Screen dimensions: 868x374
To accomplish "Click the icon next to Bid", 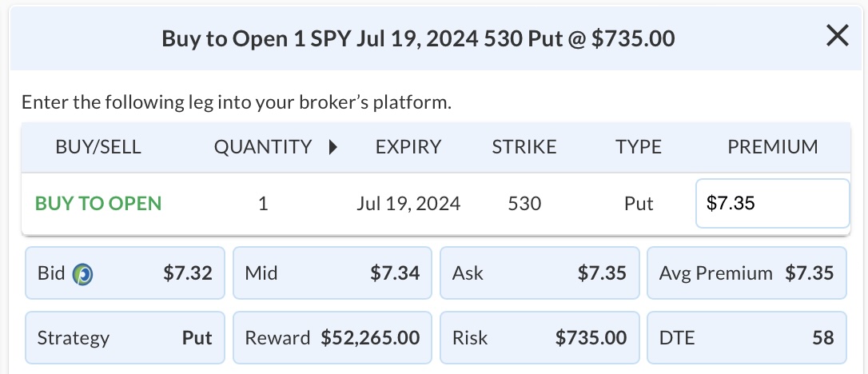I will (x=82, y=274).
